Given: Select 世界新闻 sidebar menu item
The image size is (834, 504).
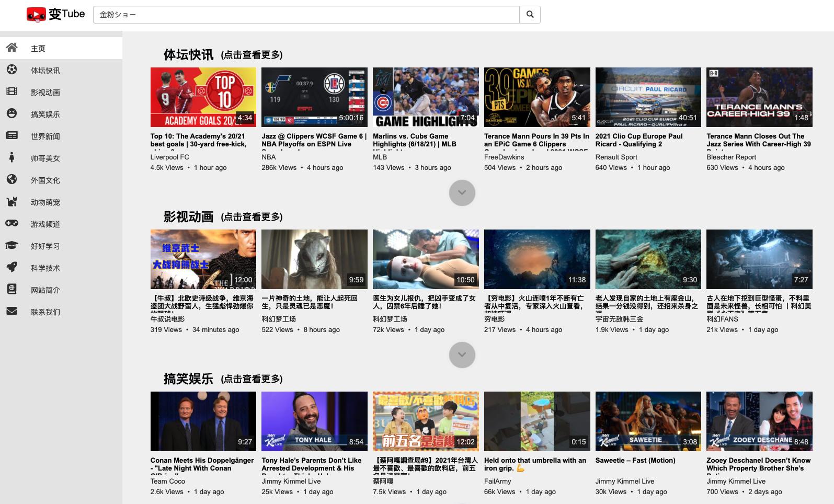Looking at the screenshot, I should click(61, 136).
